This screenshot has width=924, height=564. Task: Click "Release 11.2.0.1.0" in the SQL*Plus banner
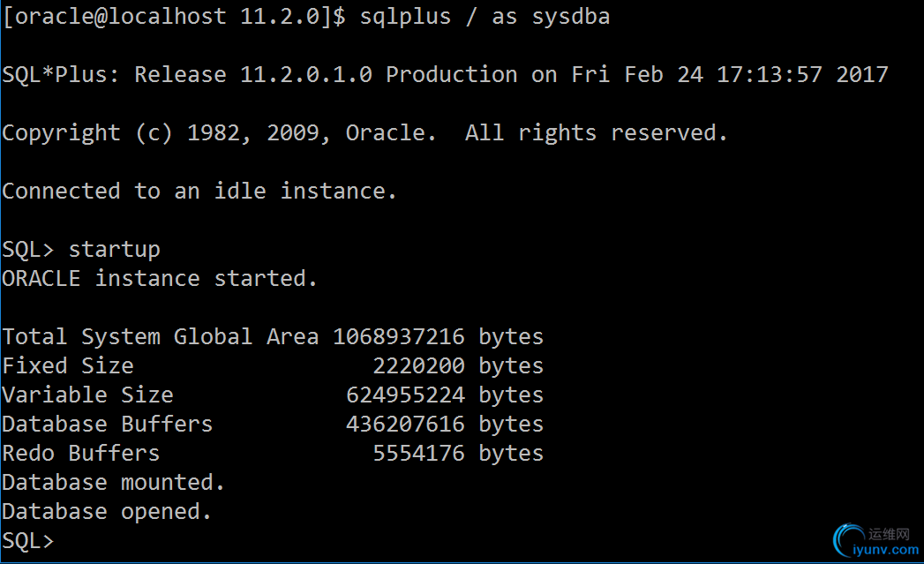point(253,75)
